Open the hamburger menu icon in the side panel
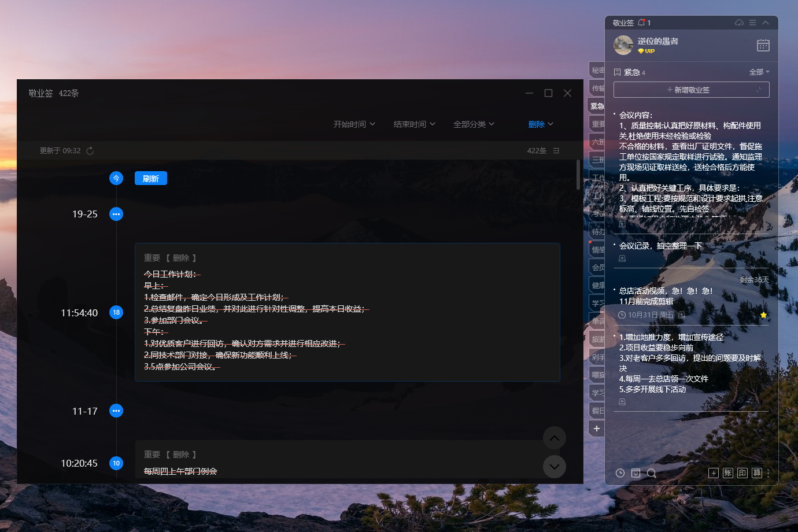The width and height of the screenshot is (798, 532). click(752, 23)
